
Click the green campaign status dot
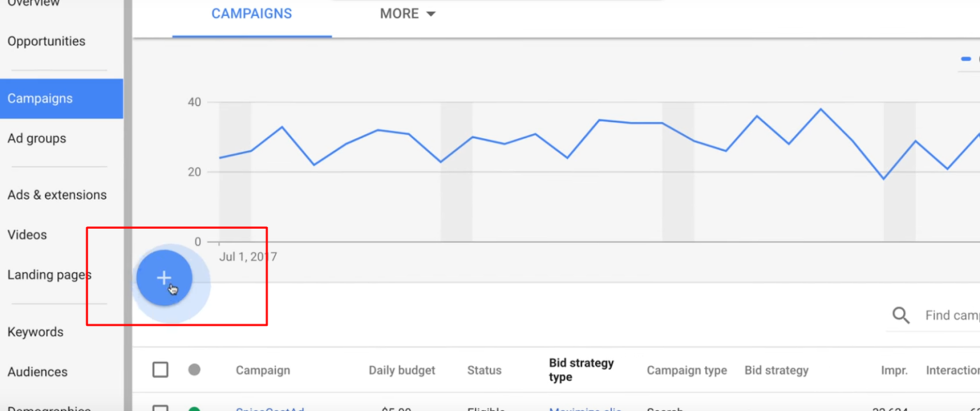click(195, 408)
